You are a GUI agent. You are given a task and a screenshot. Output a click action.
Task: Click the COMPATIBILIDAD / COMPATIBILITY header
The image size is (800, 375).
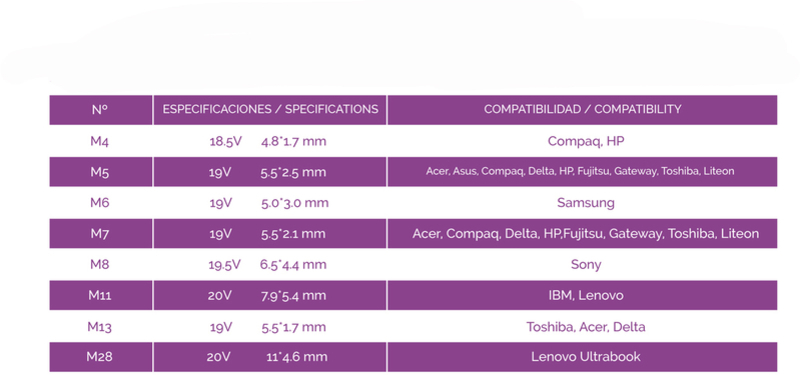(x=582, y=110)
